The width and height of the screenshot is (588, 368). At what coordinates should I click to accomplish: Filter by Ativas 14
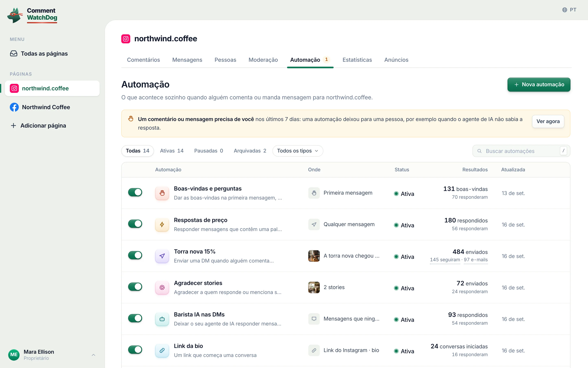172,151
